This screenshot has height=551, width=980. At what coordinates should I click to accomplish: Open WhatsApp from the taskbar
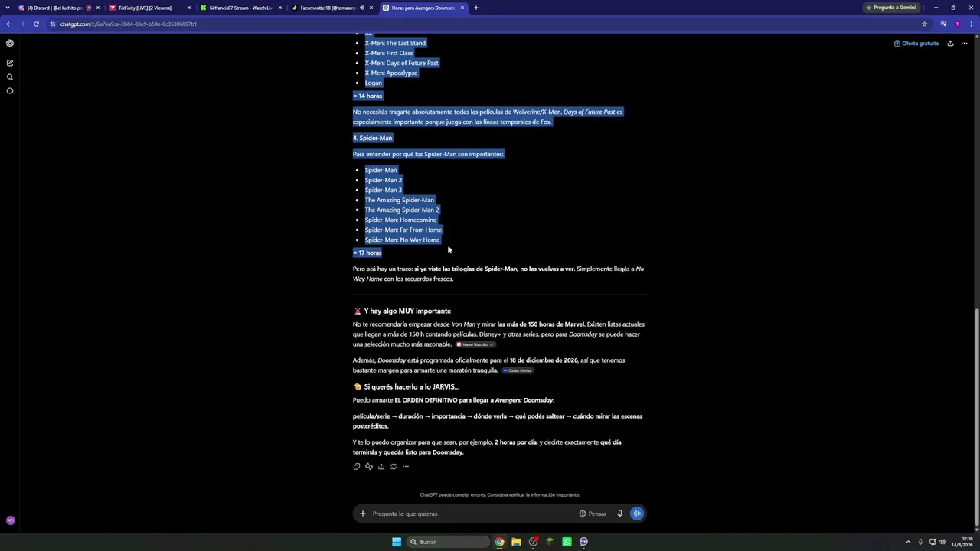[567, 542]
